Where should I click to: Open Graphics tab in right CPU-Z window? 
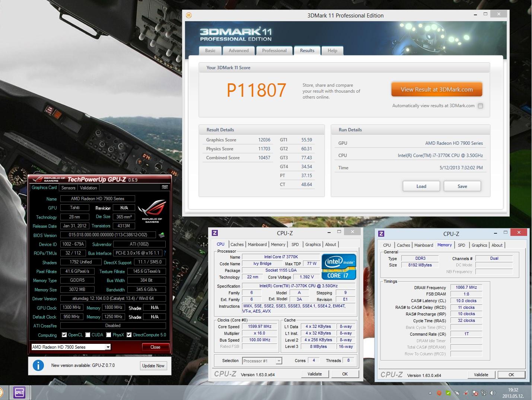pyautogui.click(x=480, y=245)
